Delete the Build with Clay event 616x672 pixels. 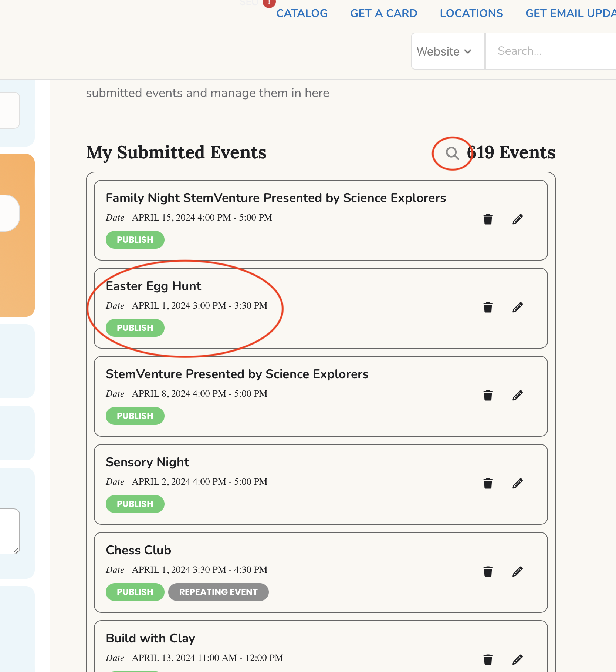tap(488, 659)
